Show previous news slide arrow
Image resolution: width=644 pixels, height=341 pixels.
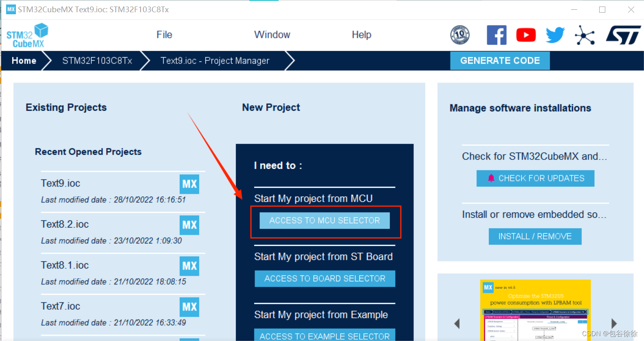457,323
